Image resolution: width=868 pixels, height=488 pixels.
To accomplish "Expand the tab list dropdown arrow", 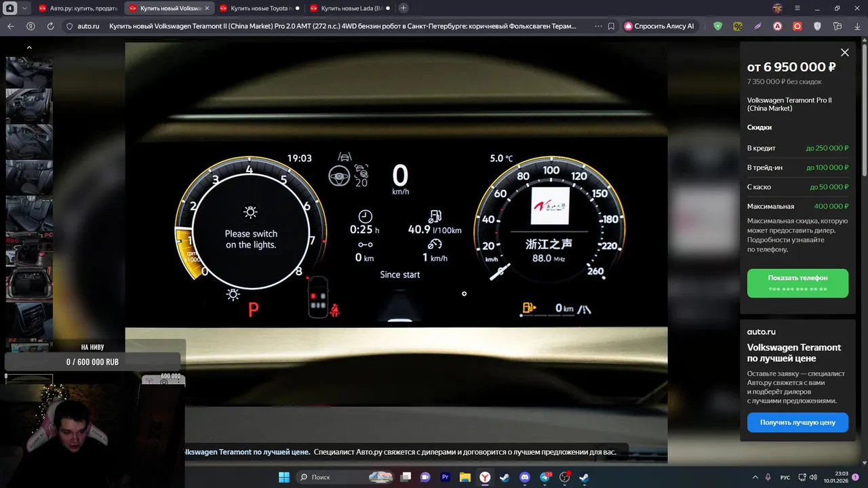I will pyautogui.click(x=25, y=8).
